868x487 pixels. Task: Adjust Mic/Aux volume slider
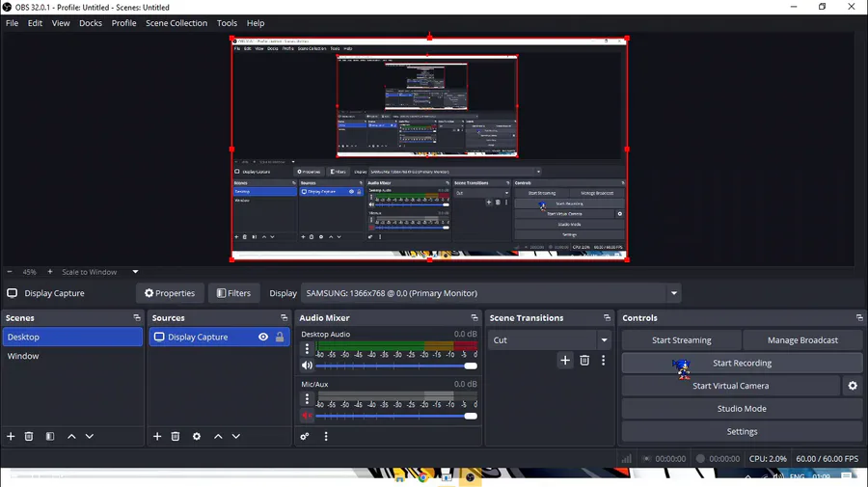(396, 416)
